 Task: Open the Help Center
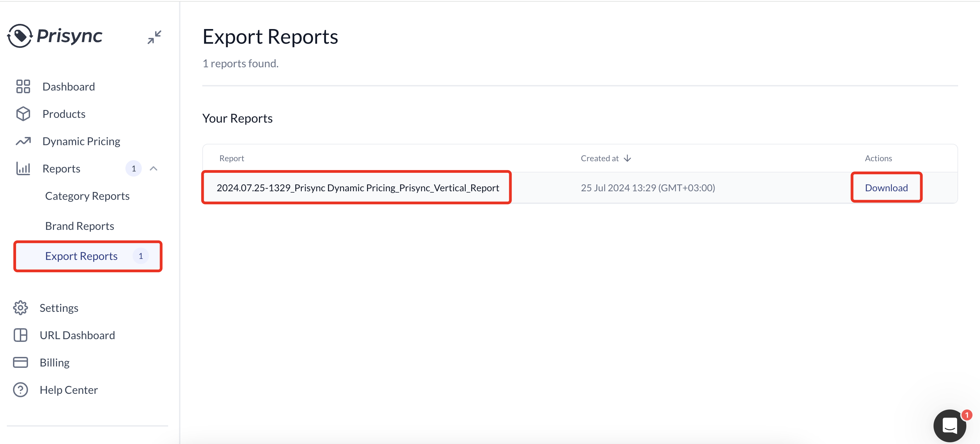pos(69,390)
